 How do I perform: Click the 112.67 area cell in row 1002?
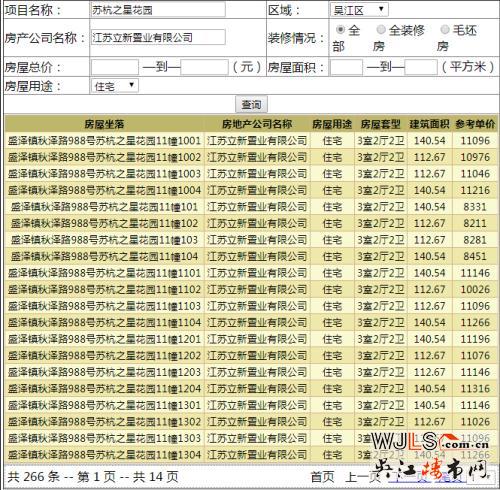click(x=429, y=157)
